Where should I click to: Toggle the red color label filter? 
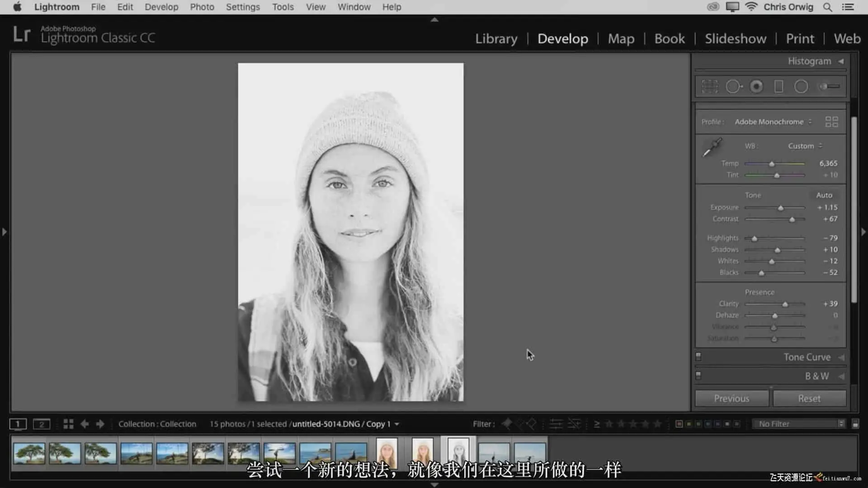679,424
